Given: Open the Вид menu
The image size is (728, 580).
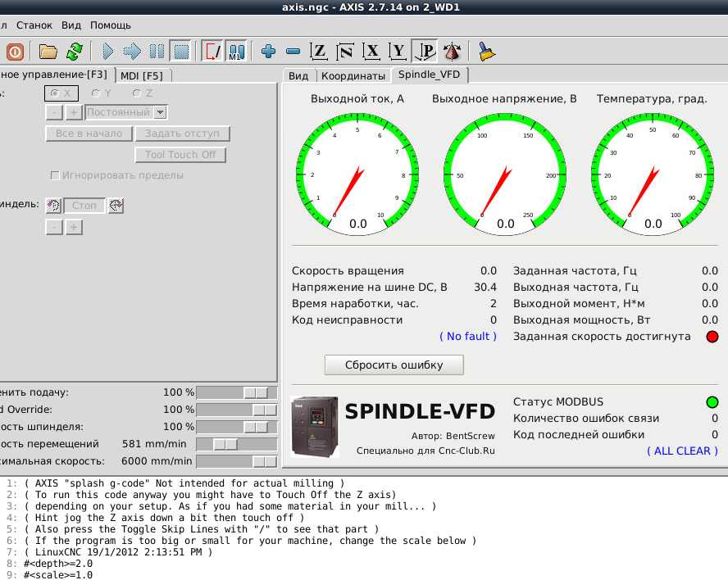Looking at the screenshot, I should 71,25.
